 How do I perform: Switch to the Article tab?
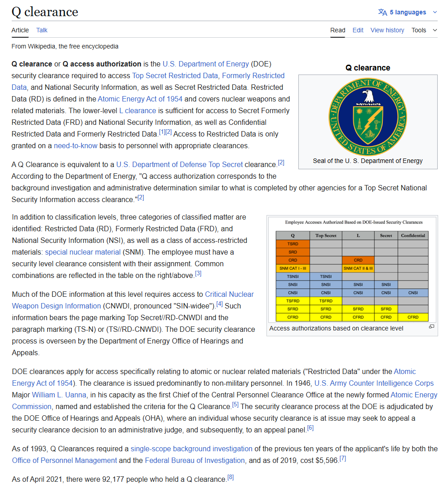pos(20,30)
